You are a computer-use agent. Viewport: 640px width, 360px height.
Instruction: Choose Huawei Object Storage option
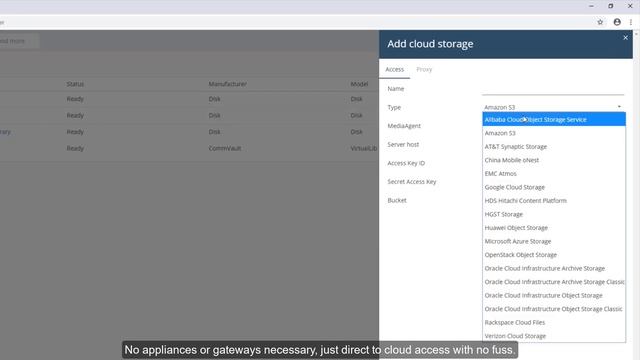[x=554, y=228]
